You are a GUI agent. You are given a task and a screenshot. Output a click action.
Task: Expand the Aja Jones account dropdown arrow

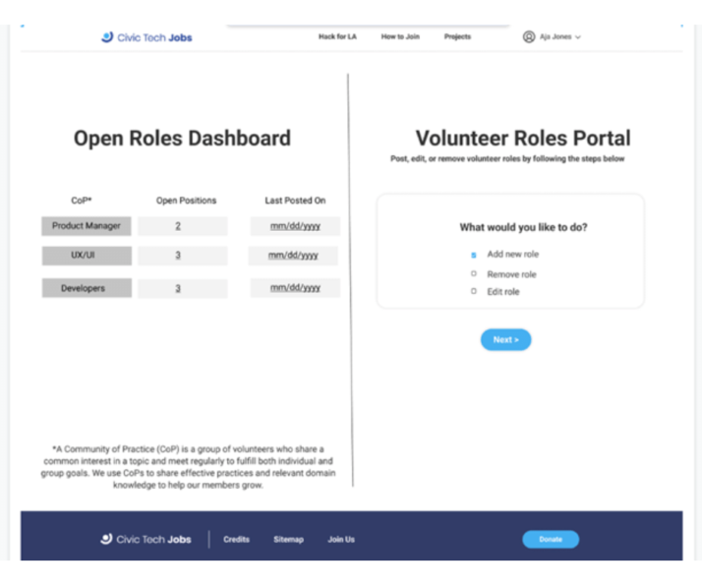coord(578,37)
